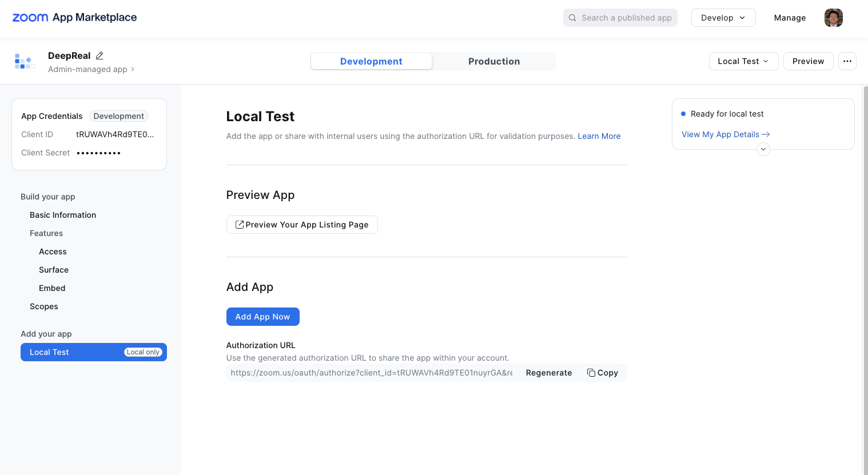The image size is (868, 475).
Task: Click the Add App Now button
Action: [x=262, y=317]
